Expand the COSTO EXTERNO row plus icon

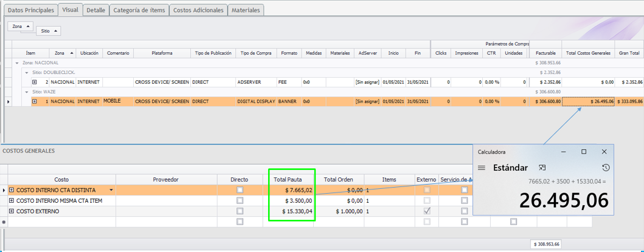click(x=12, y=211)
